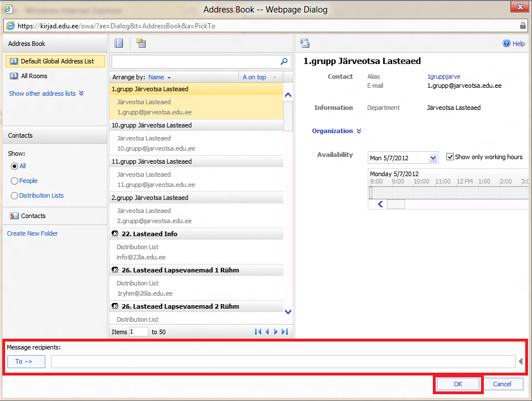This screenshot has height=401, width=532.
Task: Select the People radio button
Action: click(14, 181)
